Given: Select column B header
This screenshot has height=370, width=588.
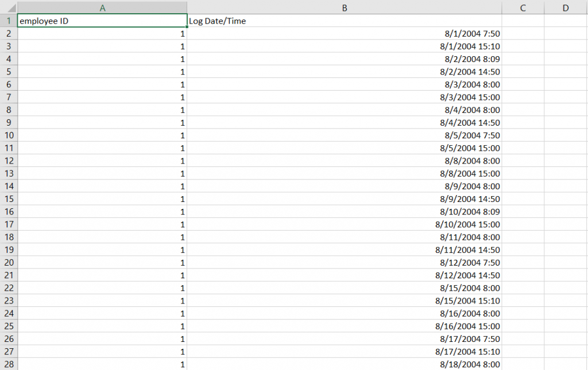Looking at the screenshot, I should tap(345, 8).
